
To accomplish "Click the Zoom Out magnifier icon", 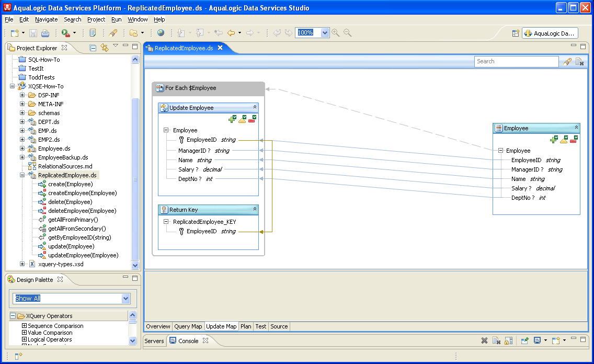I will point(347,33).
